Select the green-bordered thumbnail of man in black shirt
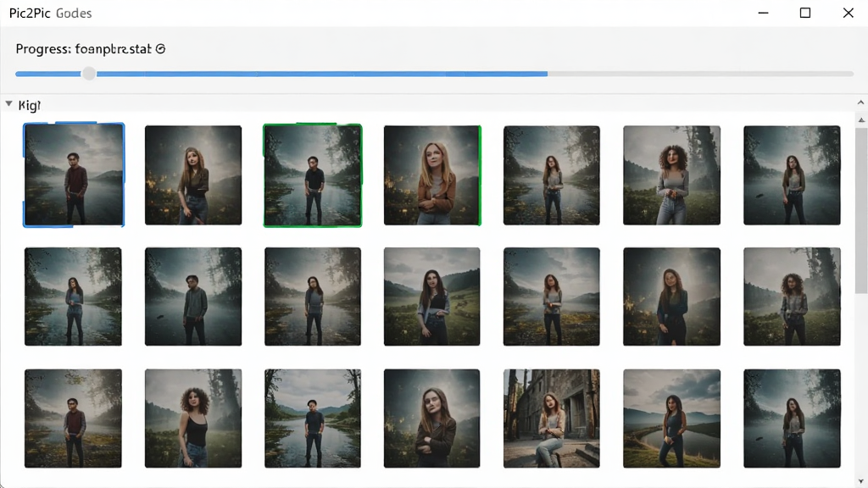868x488 pixels. pyautogui.click(x=313, y=175)
